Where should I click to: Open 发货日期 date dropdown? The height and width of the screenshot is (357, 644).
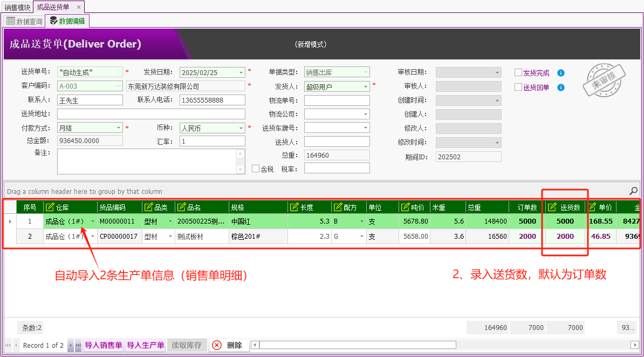coord(241,72)
